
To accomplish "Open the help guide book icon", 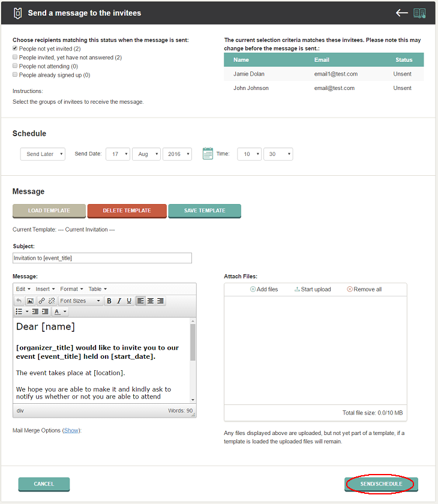I will pyautogui.click(x=419, y=13).
